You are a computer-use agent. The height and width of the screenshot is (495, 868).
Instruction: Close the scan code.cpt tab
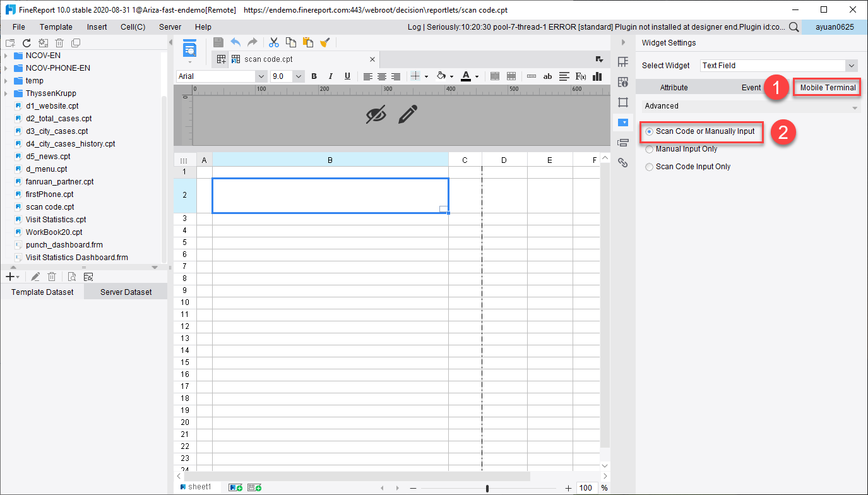(372, 59)
